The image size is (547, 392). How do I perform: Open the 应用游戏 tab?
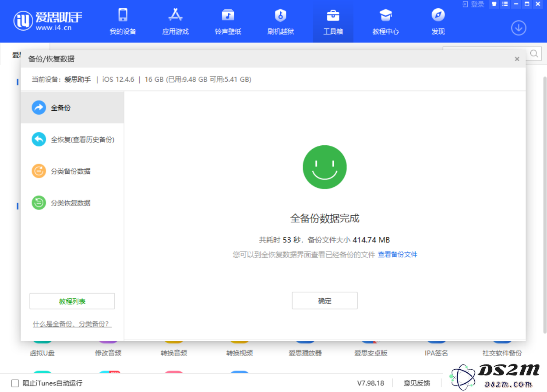tap(175, 21)
